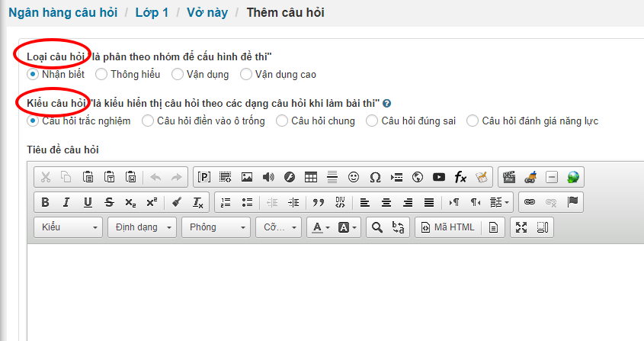
Task: Click the Remove format icon
Action: click(x=198, y=202)
